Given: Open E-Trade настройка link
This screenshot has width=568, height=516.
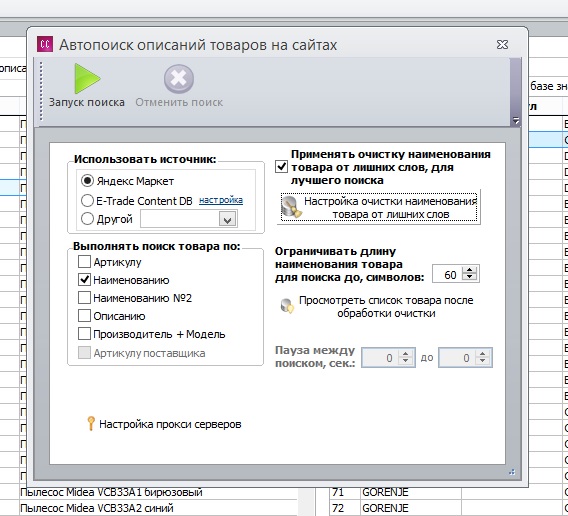Looking at the screenshot, I should (x=221, y=200).
